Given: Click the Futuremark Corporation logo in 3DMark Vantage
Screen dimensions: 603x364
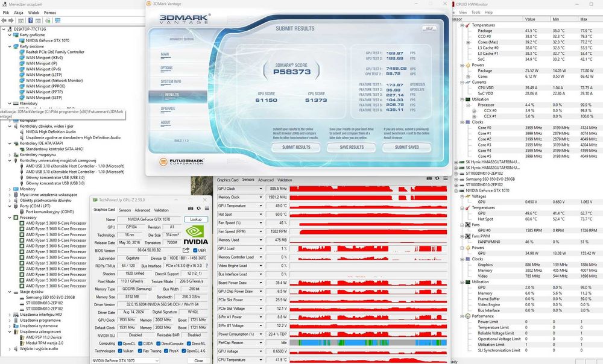Looking at the screenshot, I should tap(182, 162).
